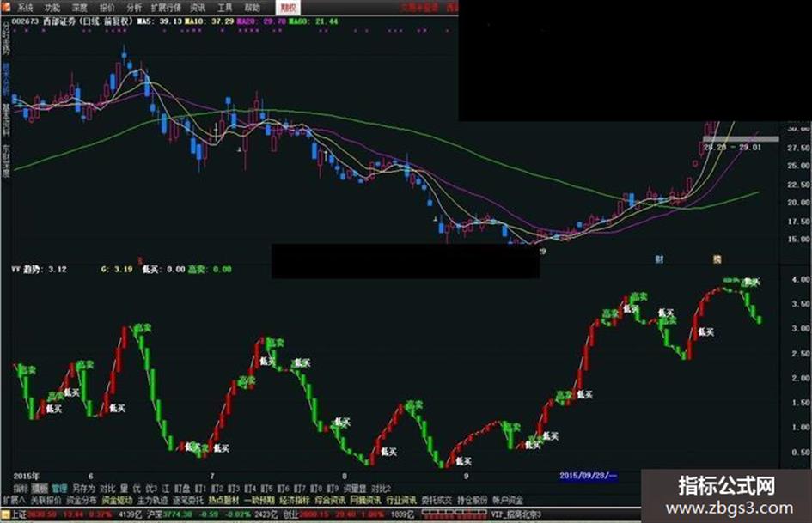Click the MA5: 39.13 indicator label
The height and width of the screenshot is (523, 812).
(160, 21)
